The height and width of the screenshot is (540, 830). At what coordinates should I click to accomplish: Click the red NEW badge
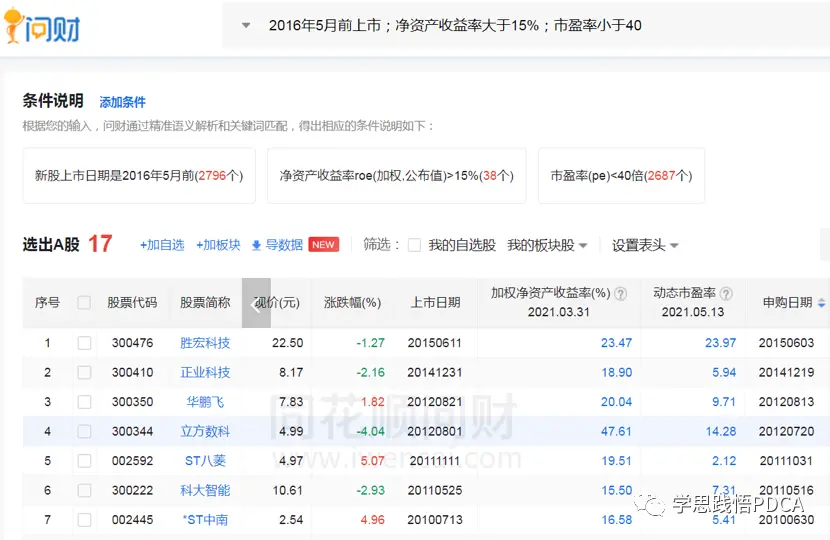click(324, 245)
